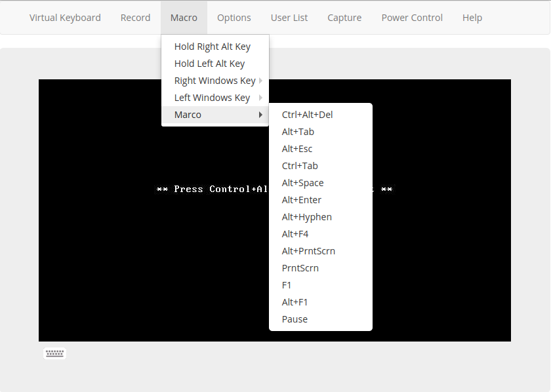Expand the Right Windows Key submenu

coord(215,81)
